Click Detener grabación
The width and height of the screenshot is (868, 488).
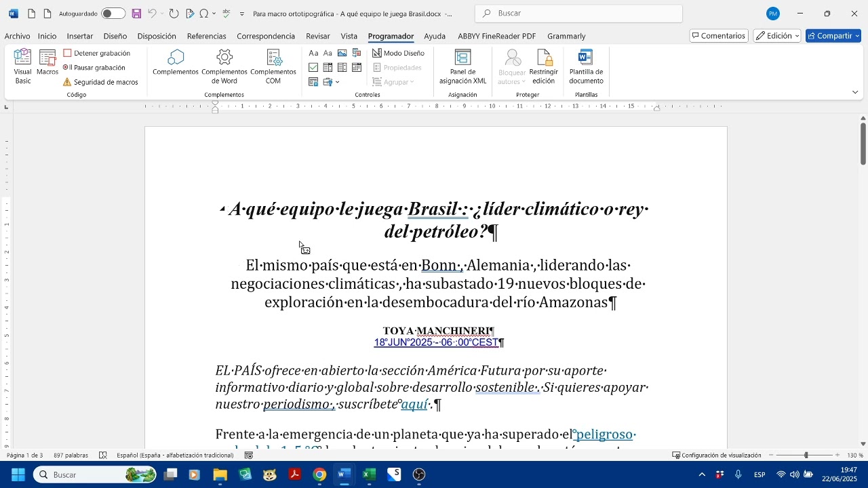pyautogui.click(x=96, y=53)
